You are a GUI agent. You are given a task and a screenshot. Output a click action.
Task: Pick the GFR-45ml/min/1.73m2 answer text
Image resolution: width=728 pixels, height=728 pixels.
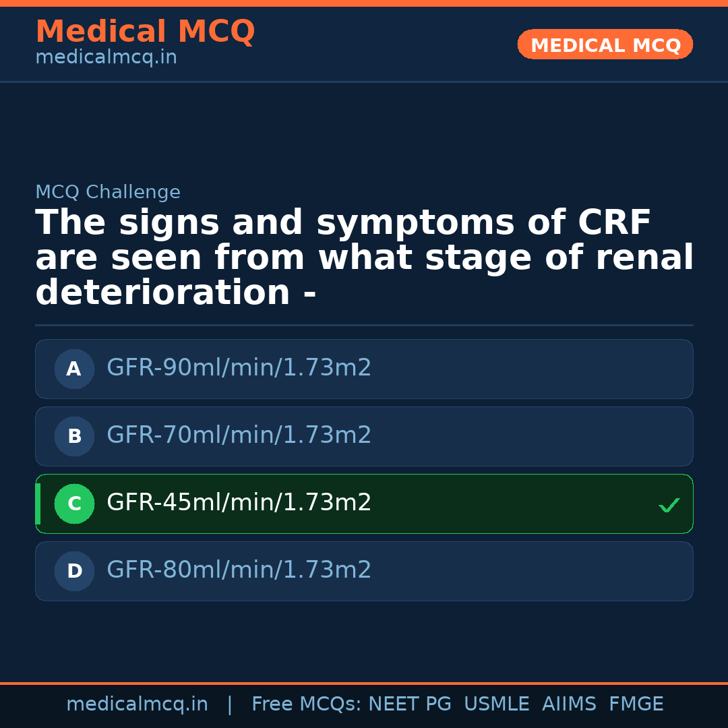[239, 503]
